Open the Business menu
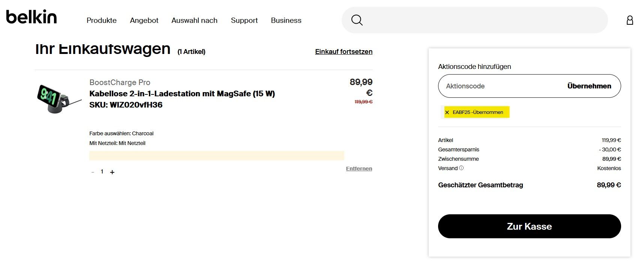The width and height of the screenshot is (644, 269). pos(286,21)
